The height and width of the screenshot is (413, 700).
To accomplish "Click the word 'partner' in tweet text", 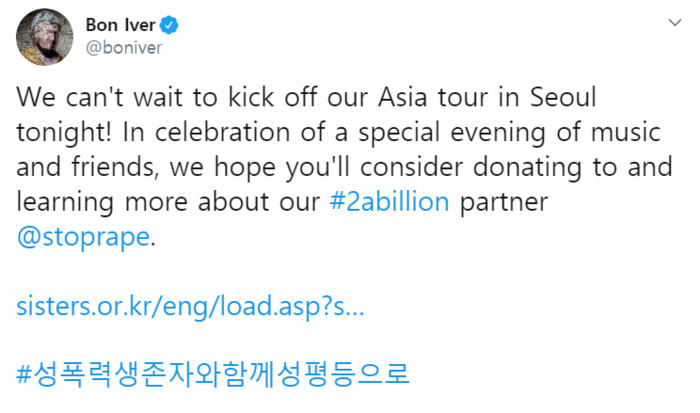I will coord(504,203).
